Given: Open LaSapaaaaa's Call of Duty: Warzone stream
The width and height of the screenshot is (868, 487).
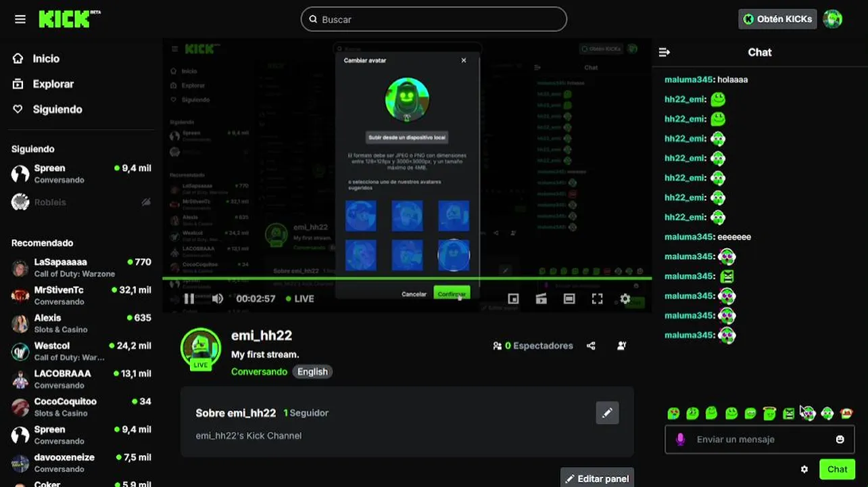Looking at the screenshot, I should tap(81, 268).
